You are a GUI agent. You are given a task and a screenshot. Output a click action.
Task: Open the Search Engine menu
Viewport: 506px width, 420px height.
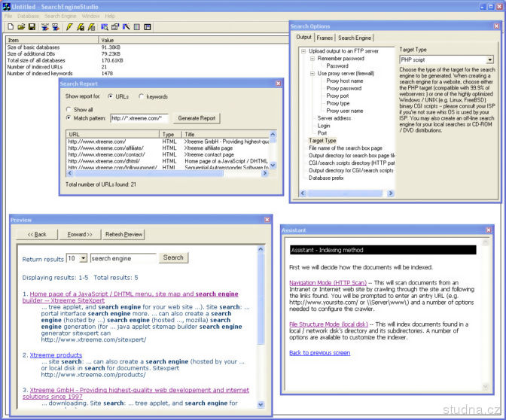coord(60,16)
